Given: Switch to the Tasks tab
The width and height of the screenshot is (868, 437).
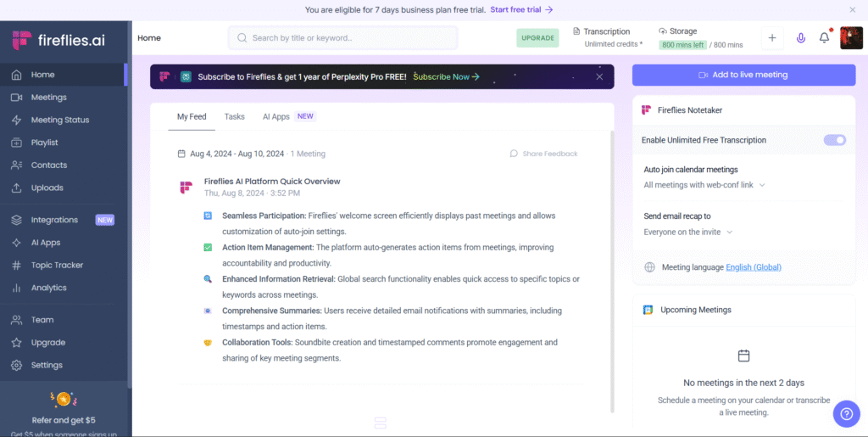Looking at the screenshot, I should coord(235,117).
